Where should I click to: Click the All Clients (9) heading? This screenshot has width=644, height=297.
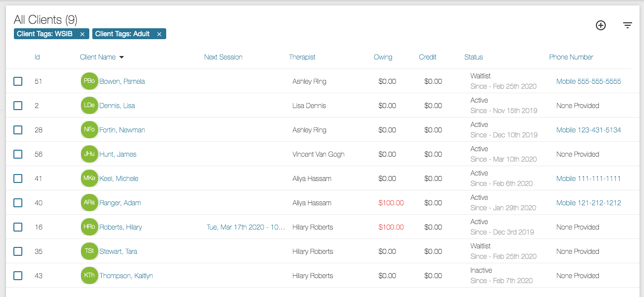point(46,20)
